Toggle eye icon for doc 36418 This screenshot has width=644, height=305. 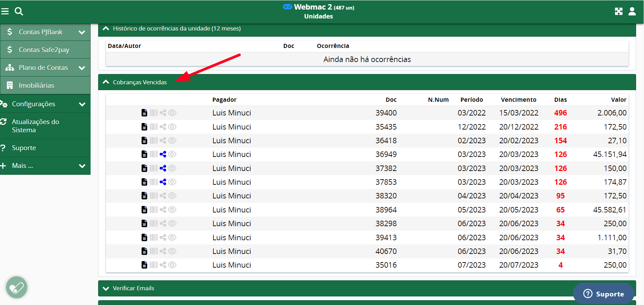pos(172,141)
